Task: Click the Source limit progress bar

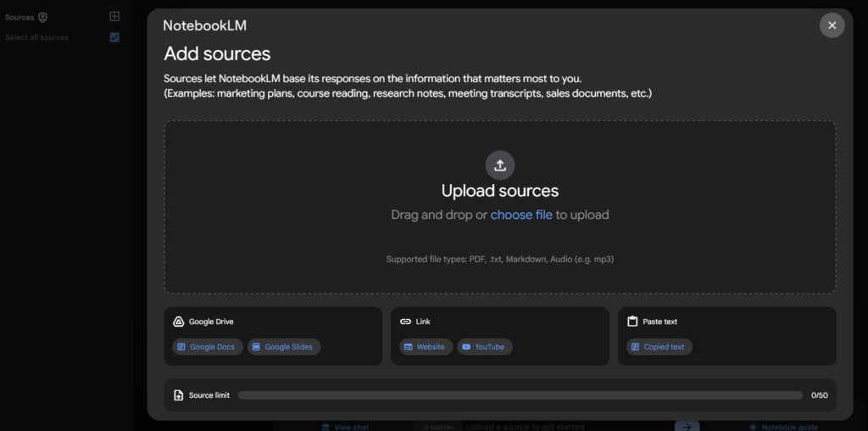Action: tap(520, 395)
